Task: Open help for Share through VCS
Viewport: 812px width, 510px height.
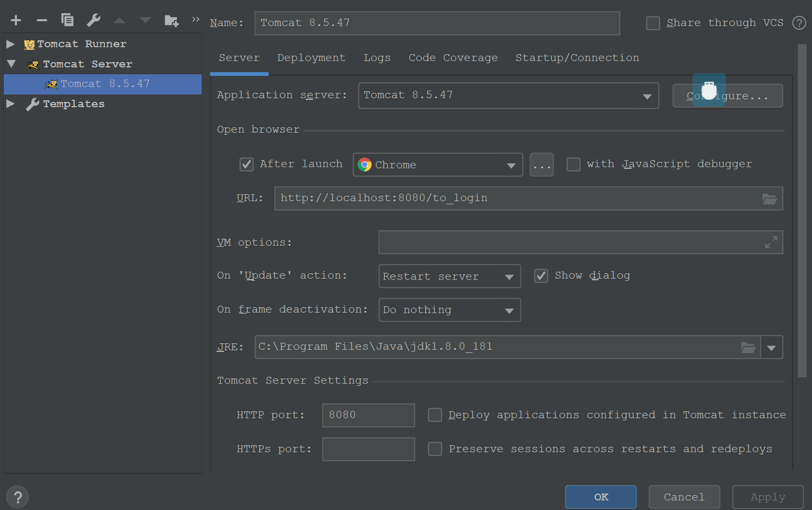Action: point(799,23)
